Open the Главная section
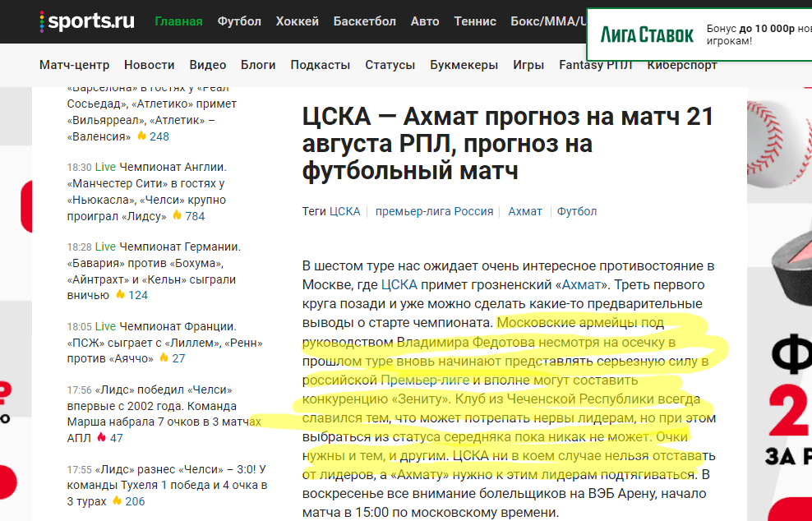The height and width of the screenshot is (521, 812). pyautogui.click(x=178, y=21)
